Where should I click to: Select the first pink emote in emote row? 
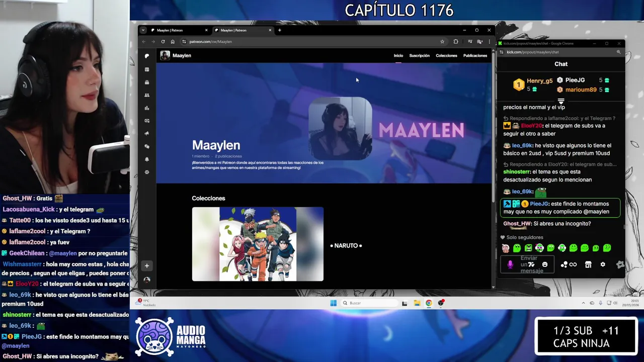506,248
